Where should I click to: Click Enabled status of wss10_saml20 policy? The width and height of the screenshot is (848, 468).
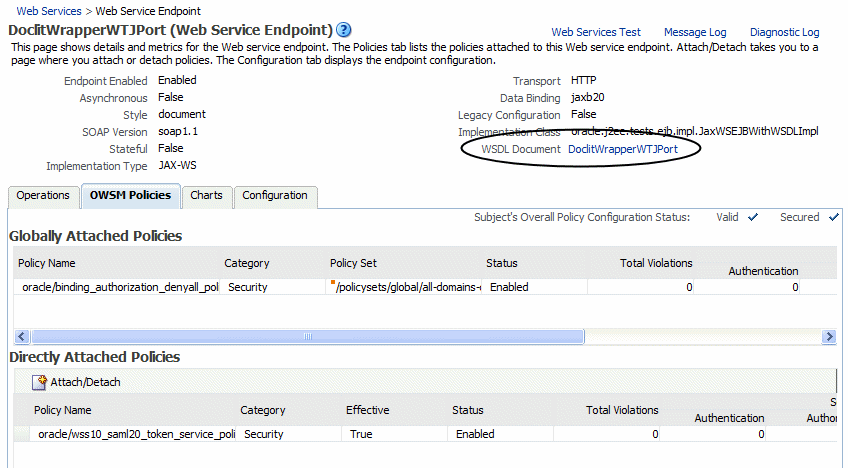tap(475, 434)
